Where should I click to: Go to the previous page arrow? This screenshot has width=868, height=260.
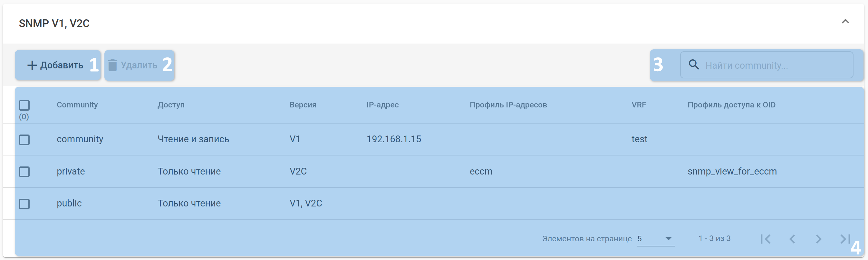pyautogui.click(x=792, y=239)
